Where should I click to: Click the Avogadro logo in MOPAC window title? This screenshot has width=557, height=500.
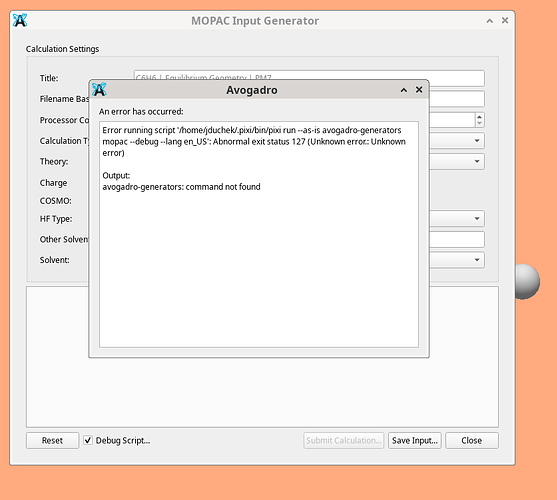coord(20,20)
